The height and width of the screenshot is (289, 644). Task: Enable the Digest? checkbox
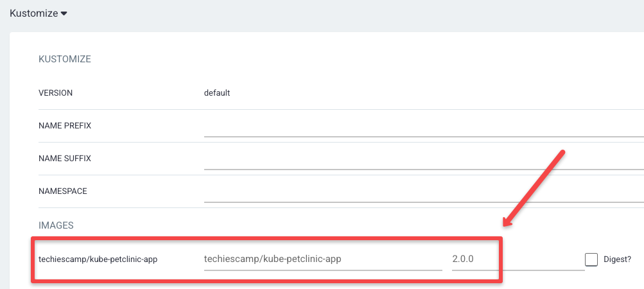pos(591,259)
